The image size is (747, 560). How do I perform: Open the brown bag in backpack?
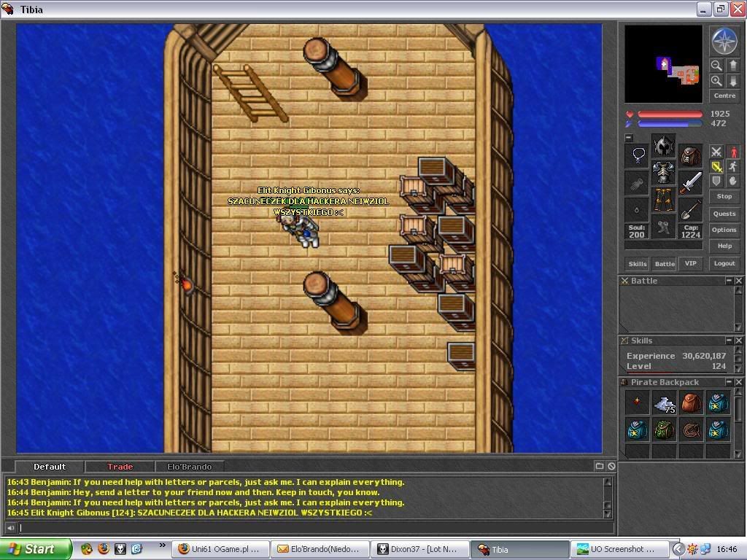coord(691,402)
